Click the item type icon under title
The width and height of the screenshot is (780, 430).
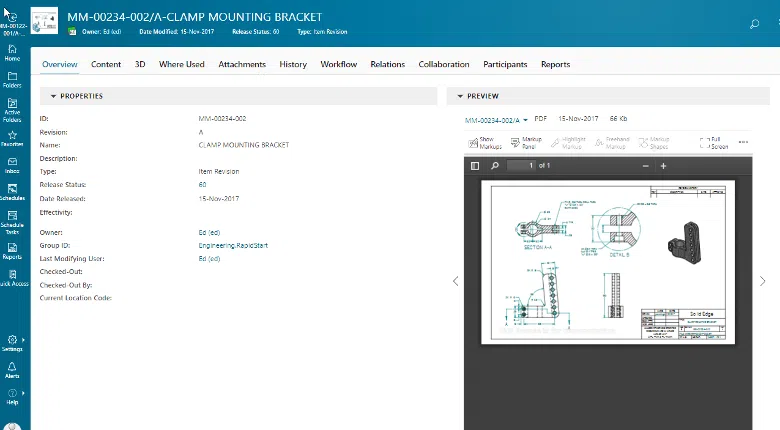point(73,31)
